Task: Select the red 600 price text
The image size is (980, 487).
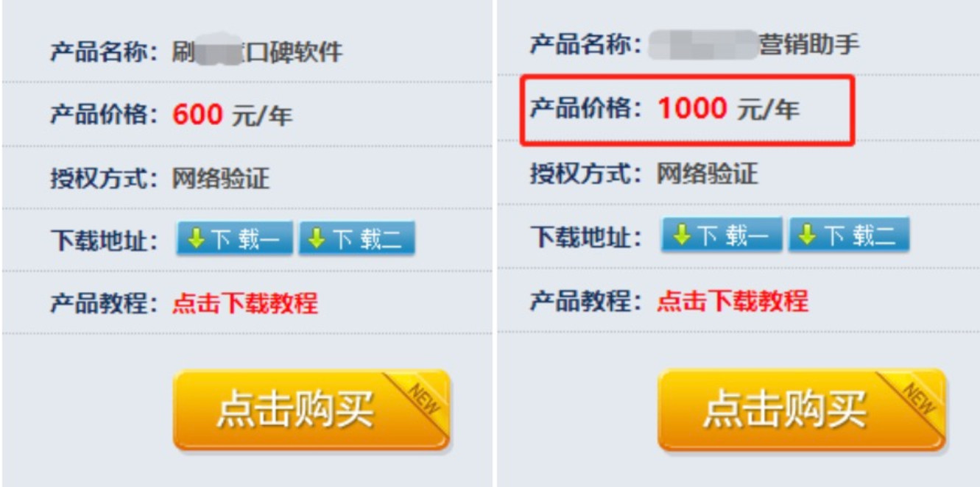Action: pyautogui.click(x=197, y=115)
